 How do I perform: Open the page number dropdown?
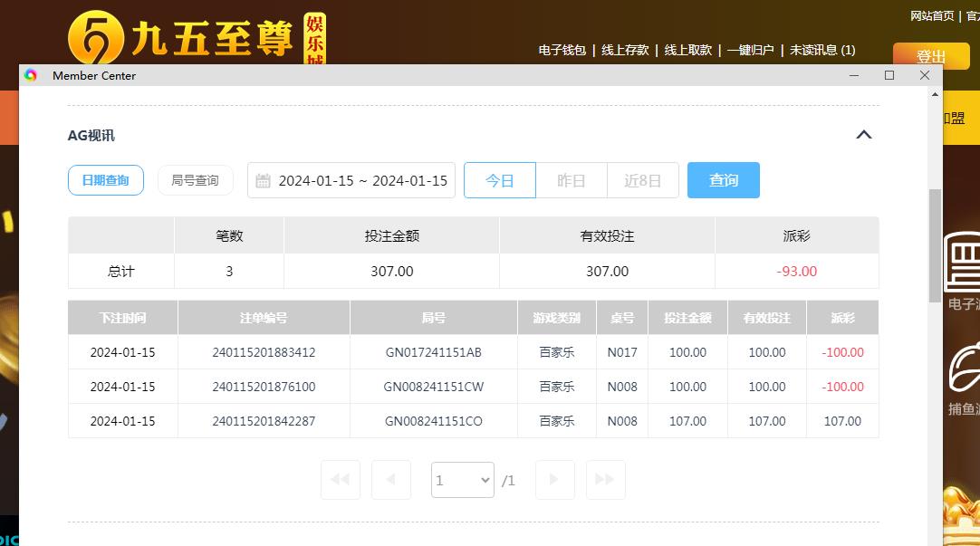pyautogui.click(x=463, y=480)
